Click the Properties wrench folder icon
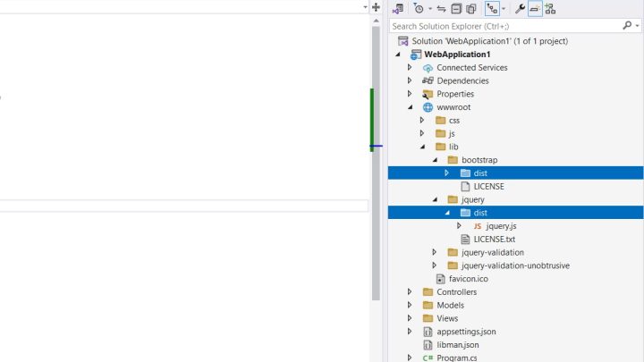644x362 pixels. [428, 95]
